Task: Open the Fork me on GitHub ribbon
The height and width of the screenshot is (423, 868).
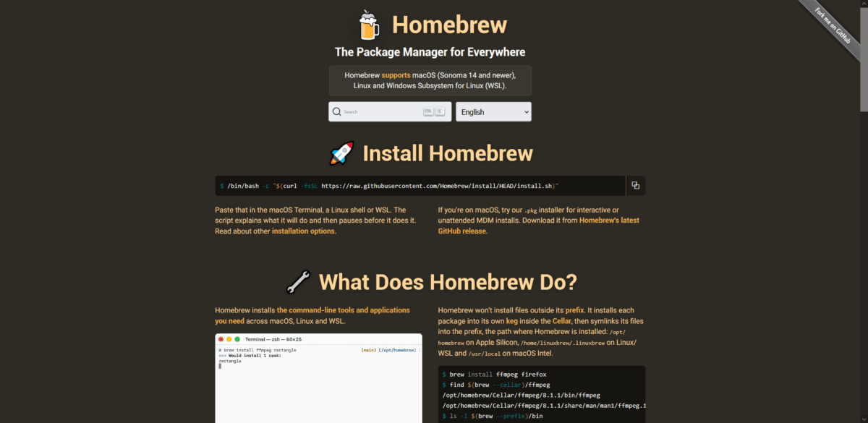Action: click(833, 27)
